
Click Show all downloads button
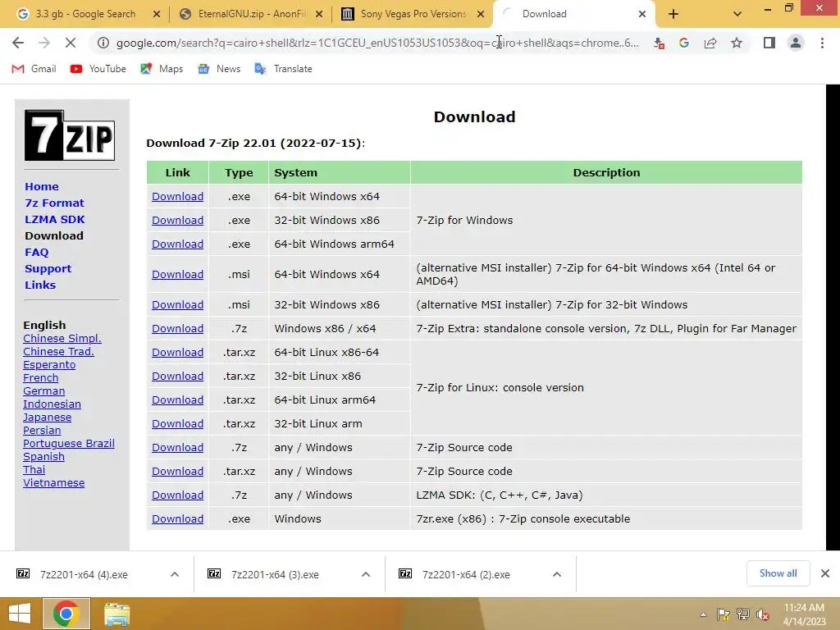coord(778,573)
